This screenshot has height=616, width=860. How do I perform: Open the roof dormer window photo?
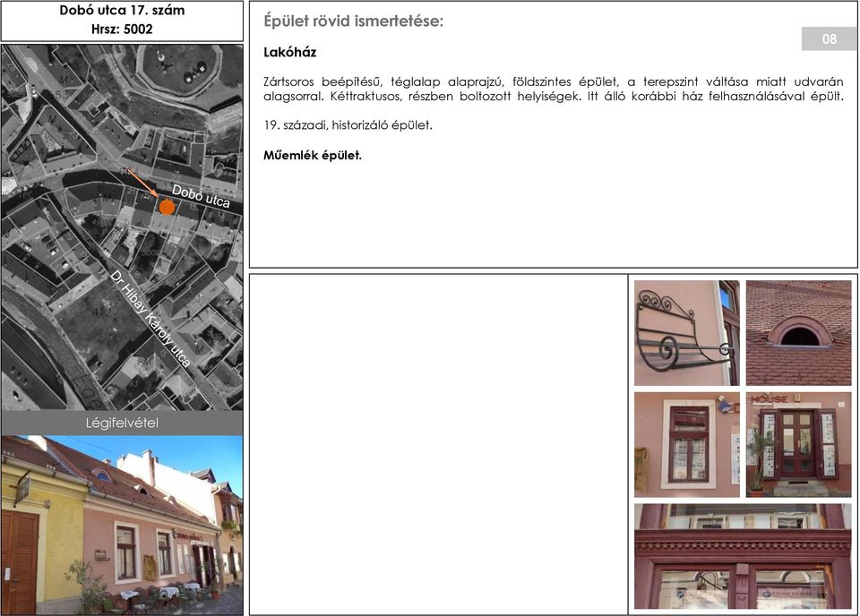click(798, 333)
